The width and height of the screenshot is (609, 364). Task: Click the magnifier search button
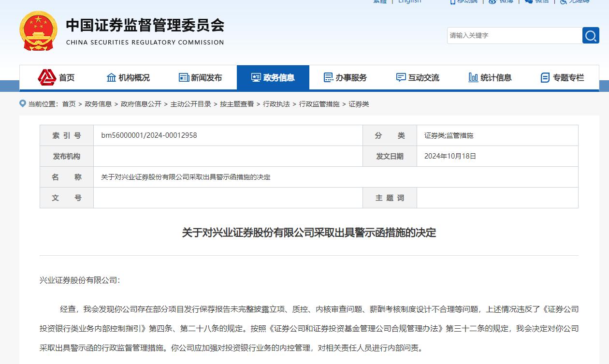[x=591, y=35]
